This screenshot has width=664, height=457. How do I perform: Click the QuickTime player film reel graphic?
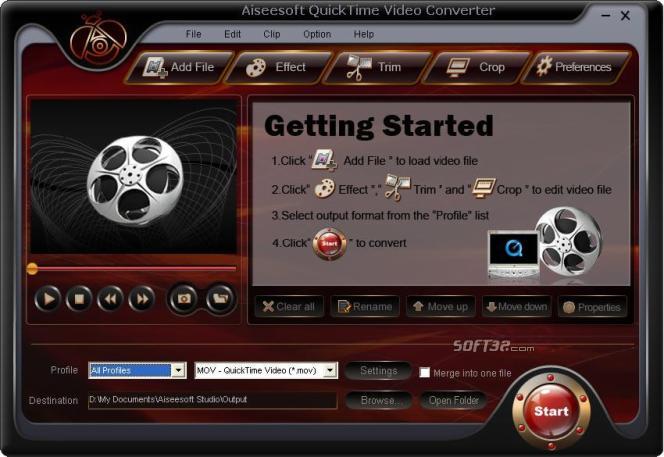(545, 244)
